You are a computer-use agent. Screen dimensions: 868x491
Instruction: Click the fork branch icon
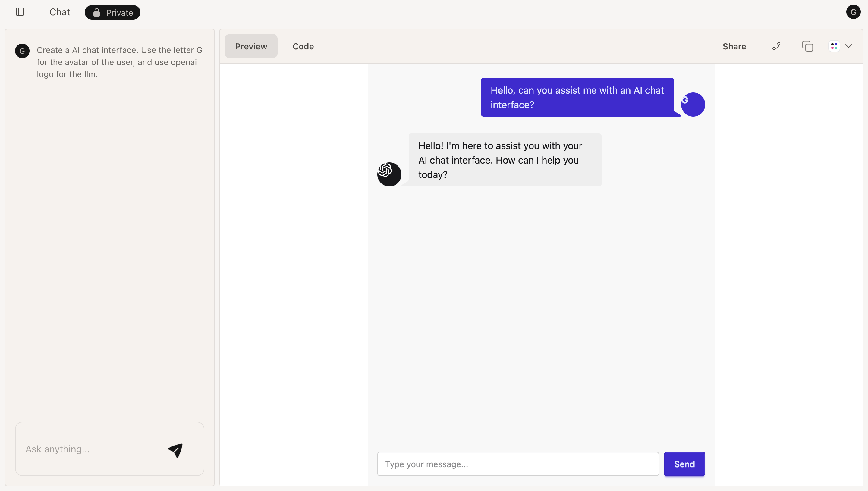776,46
